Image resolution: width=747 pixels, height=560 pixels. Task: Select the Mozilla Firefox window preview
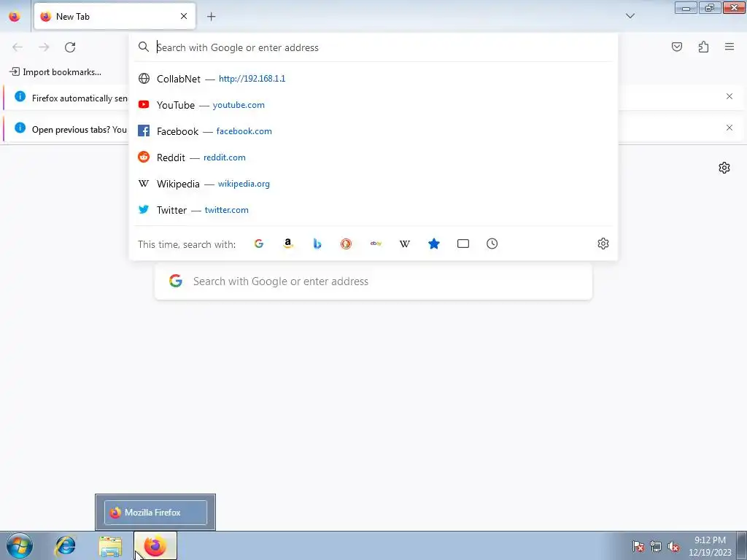click(x=155, y=513)
